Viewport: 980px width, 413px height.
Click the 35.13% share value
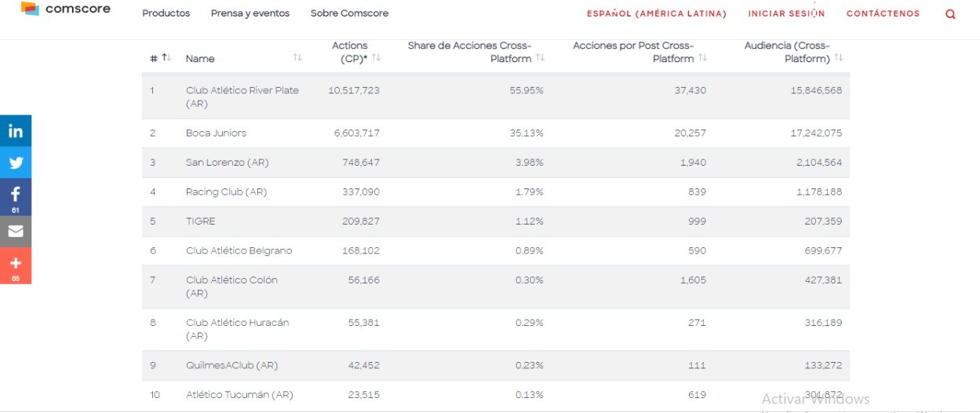[x=526, y=133]
